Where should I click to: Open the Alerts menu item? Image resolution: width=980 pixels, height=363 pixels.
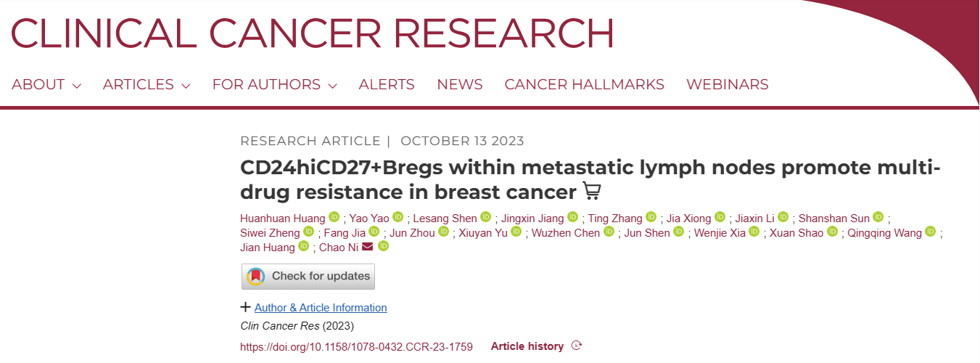pos(387,85)
